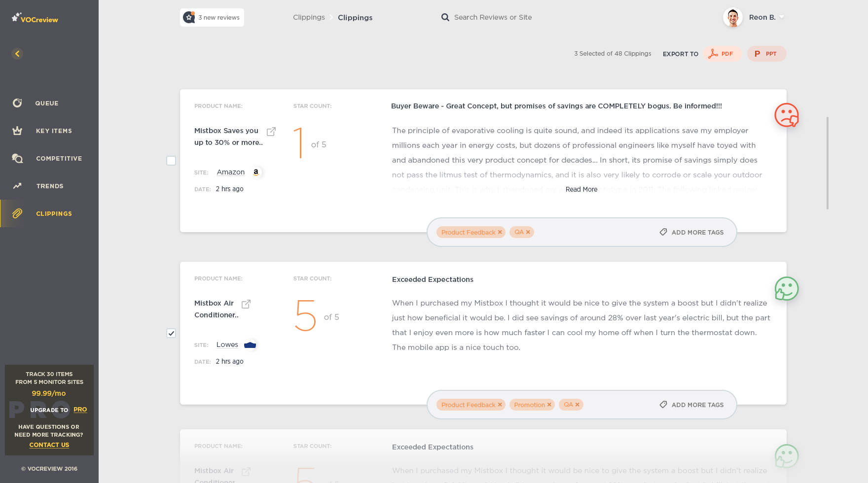Click Mistbox Saves you up to 30% product name
868x483 pixels.
pos(228,137)
